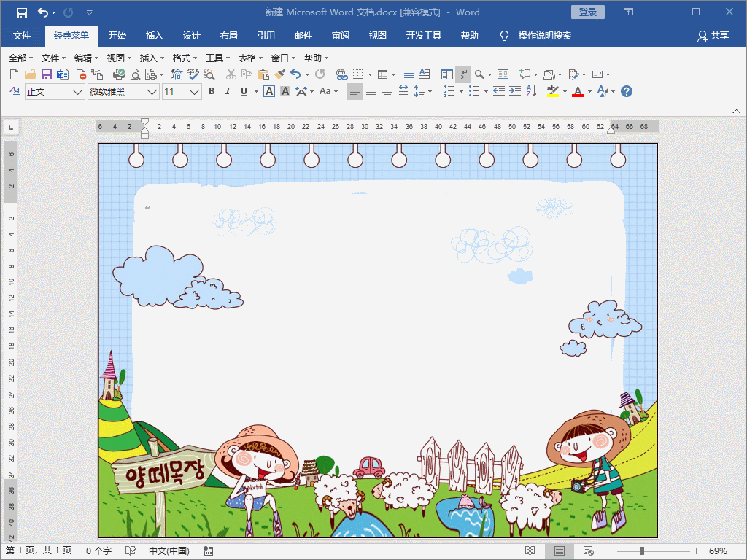Click 中文(中国) language in status bar

click(169, 551)
